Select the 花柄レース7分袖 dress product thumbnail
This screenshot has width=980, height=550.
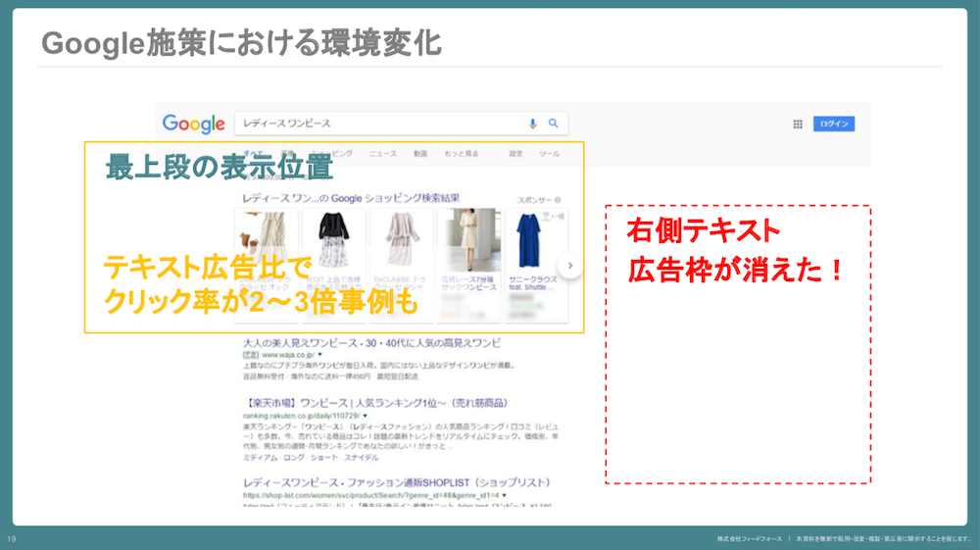pyautogui.click(x=470, y=240)
